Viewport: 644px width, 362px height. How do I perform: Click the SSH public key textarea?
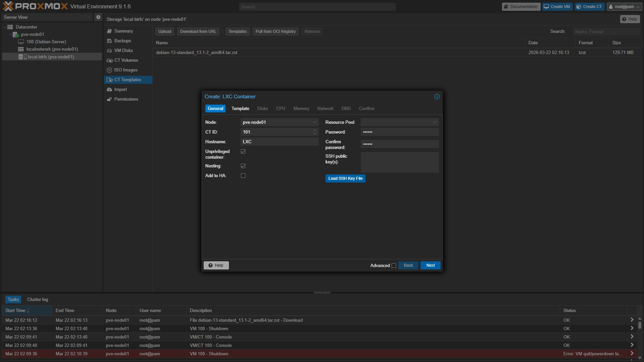click(x=400, y=162)
